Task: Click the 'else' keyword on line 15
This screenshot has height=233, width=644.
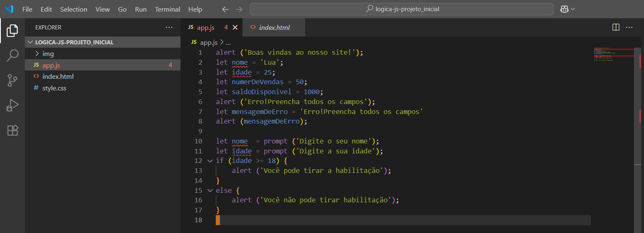Action: (224, 190)
